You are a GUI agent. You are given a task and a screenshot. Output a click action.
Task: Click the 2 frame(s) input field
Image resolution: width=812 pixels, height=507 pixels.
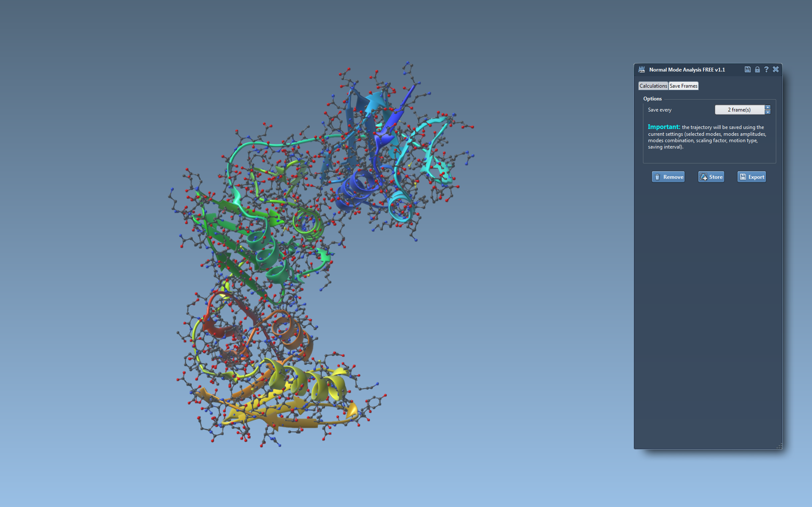[x=740, y=110]
